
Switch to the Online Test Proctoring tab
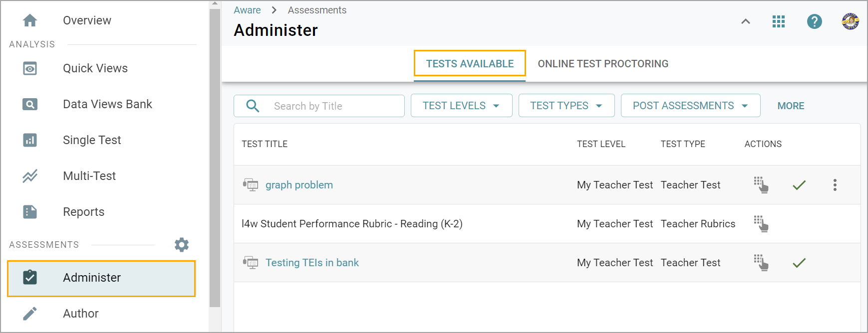click(603, 64)
